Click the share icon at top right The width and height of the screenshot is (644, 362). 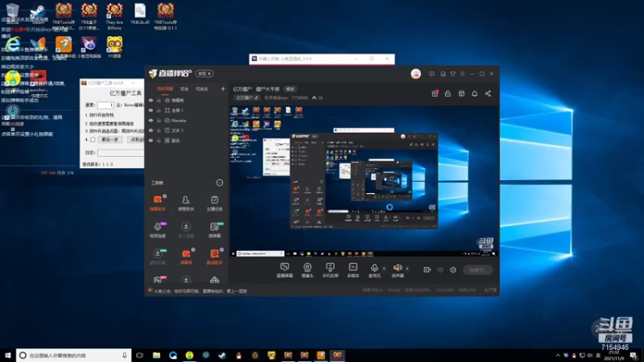[x=488, y=93]
